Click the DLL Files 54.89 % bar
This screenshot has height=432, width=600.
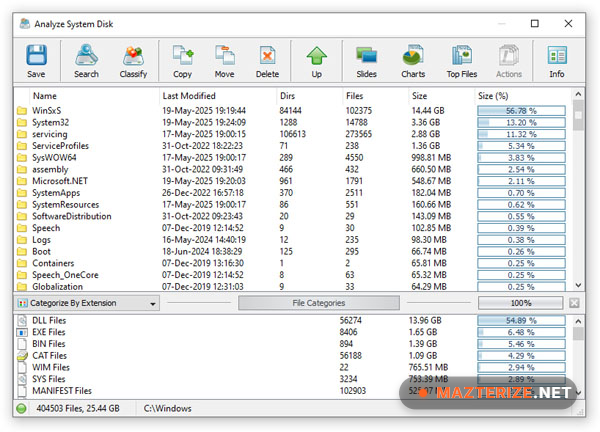click(x=521, y=320)
